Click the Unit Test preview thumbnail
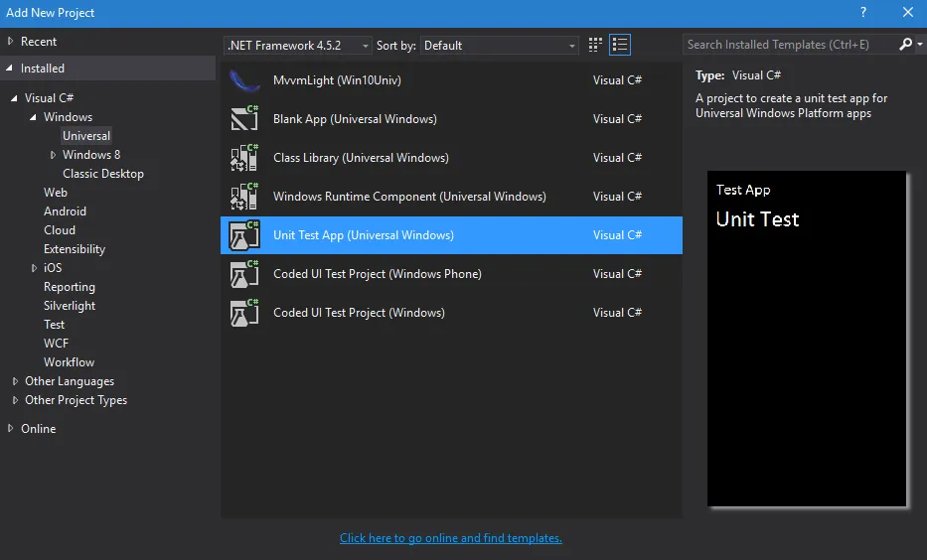This screenshot has width=927, height=560. pyautogui.click(x=807, y=339)
